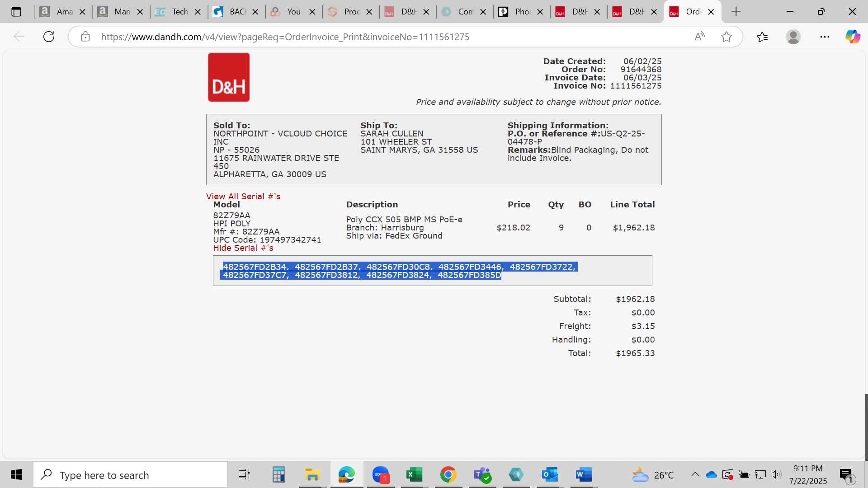
Task: Click the total amount $1965.33
Action: (x=635, y=353)
